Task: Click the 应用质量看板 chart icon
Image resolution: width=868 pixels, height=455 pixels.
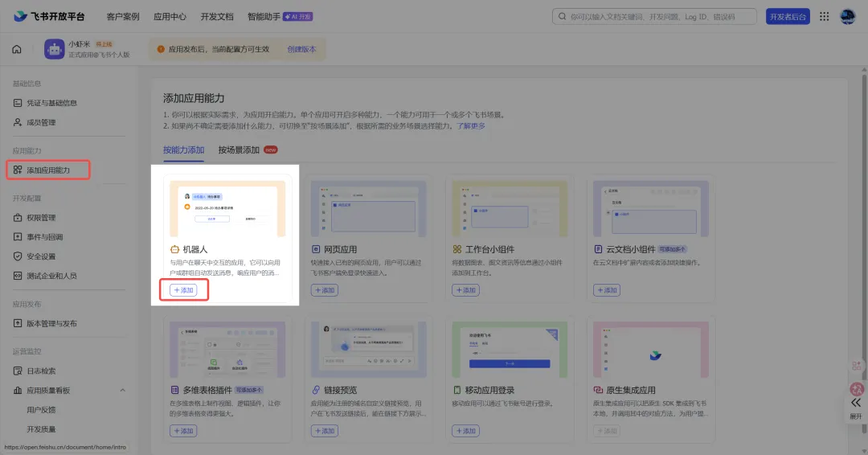Action: point(18,390)
